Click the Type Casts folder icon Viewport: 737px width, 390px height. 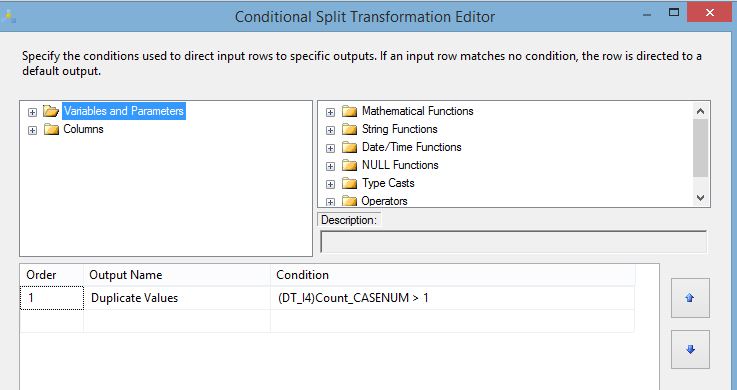(349, 183)
